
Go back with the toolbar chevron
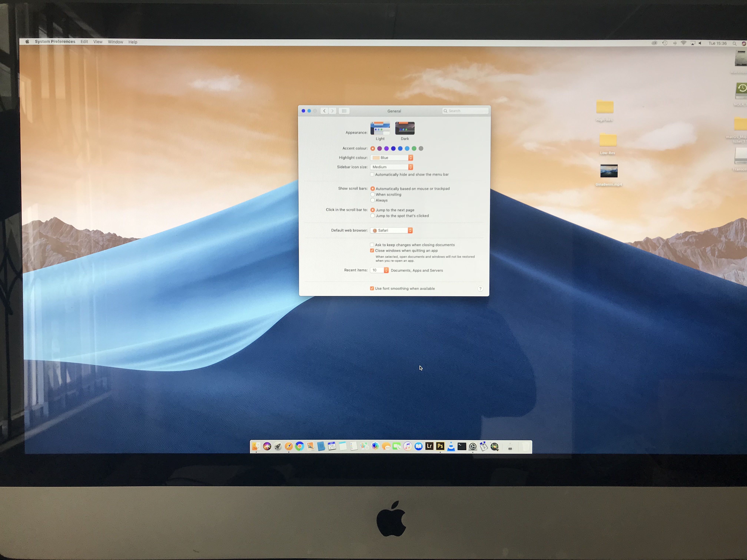(324, 111)
